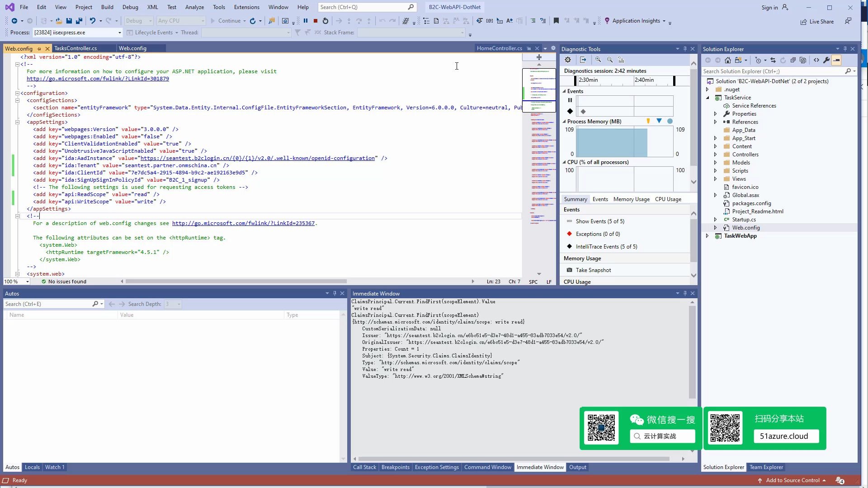Restart the debug session icon

click(x=325, y=21)
